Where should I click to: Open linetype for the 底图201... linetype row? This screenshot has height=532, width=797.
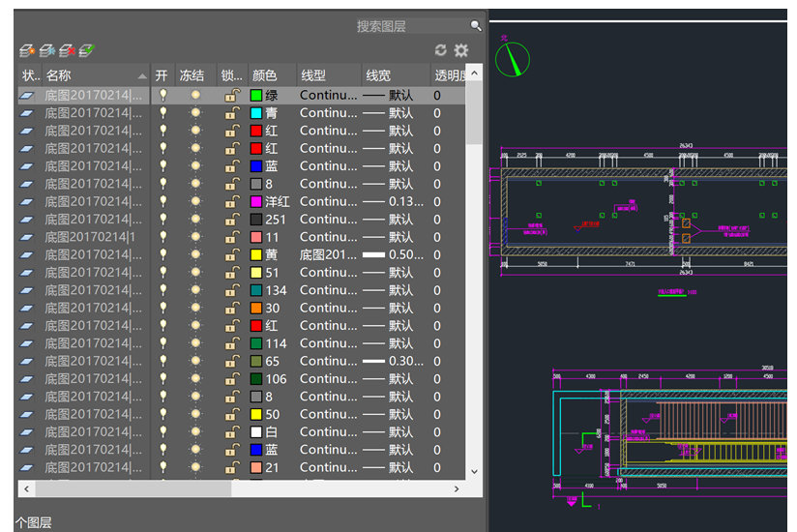click(x=328, y=254)
